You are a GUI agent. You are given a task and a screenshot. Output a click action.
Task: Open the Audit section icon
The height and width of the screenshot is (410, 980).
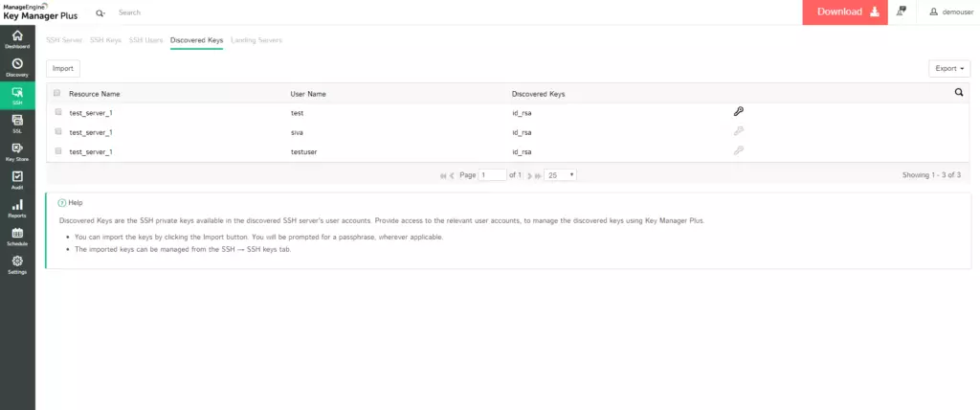click(17, 180)
